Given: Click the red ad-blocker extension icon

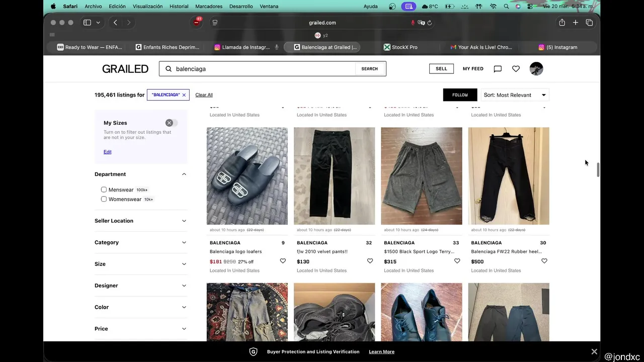Looking at the screenshot, I should 197,23.
